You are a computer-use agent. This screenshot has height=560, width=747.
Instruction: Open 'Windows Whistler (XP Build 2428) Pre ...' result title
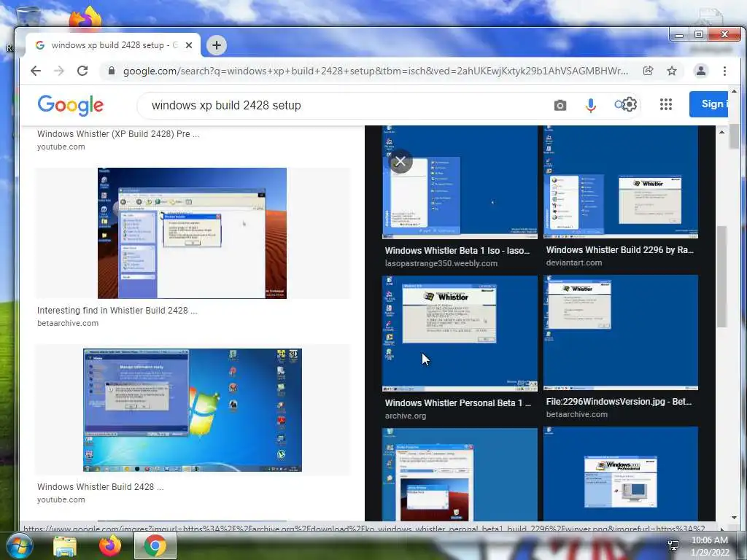pos(118,134)
